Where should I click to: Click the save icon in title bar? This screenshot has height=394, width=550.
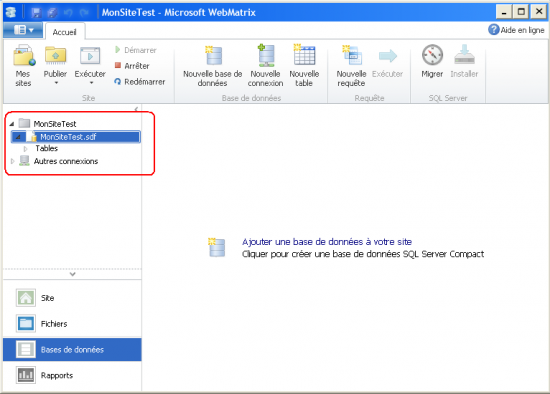coord(36,13)
